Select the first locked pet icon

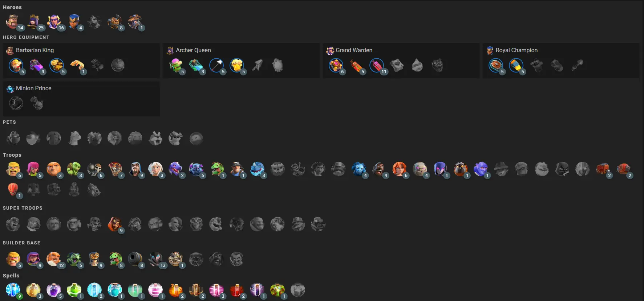[13, 138]
